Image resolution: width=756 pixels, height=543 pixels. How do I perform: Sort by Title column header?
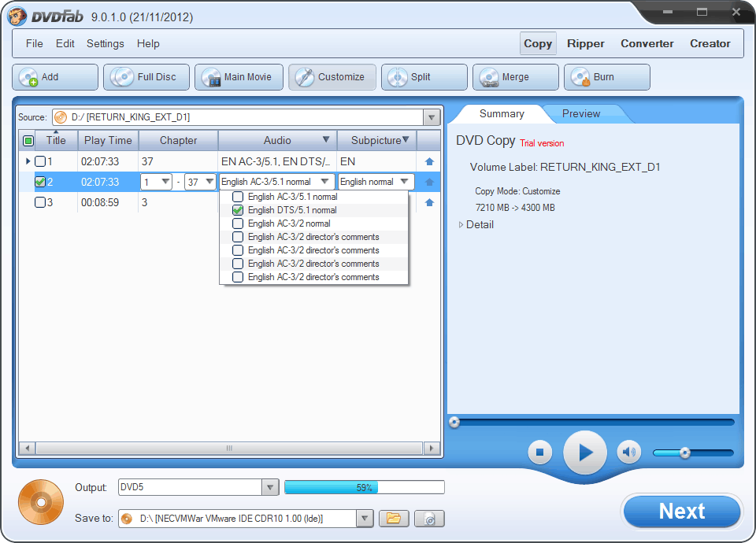coord(56,141)
